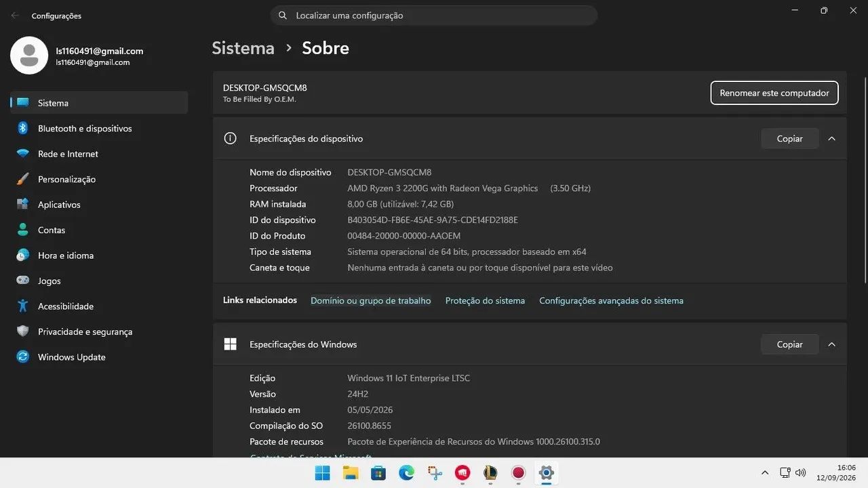This screenshot has height=488, width=868.
Task: Click the search field Localizar uma configuração
Action: tap(434, 16)
